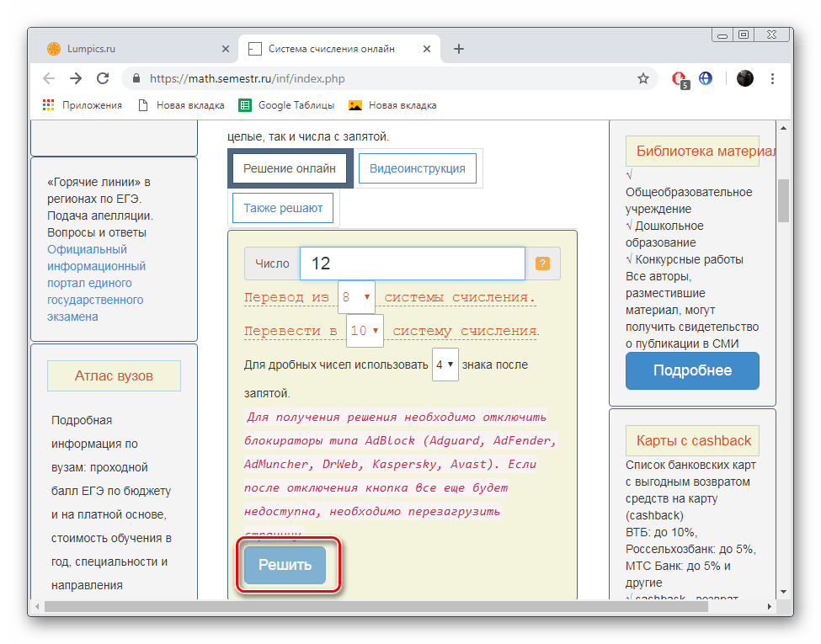Screen dimensions: 821x644
Task: Click the orange question mark help icon
Action: [542, 263]
